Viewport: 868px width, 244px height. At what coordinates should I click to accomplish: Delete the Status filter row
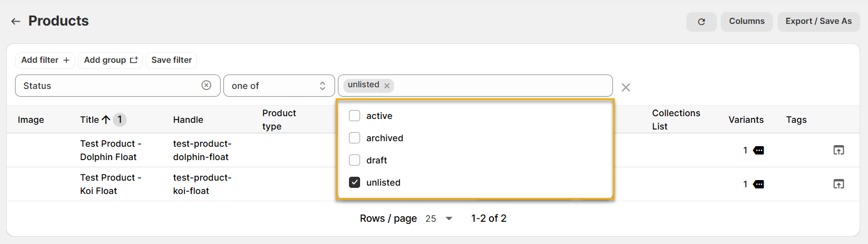[626, 87]
